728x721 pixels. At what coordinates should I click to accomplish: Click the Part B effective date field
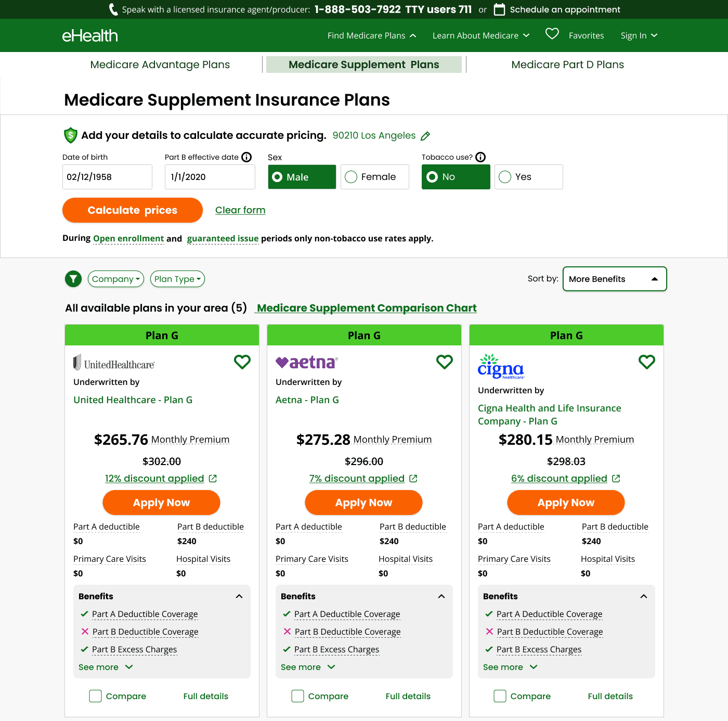210,177
